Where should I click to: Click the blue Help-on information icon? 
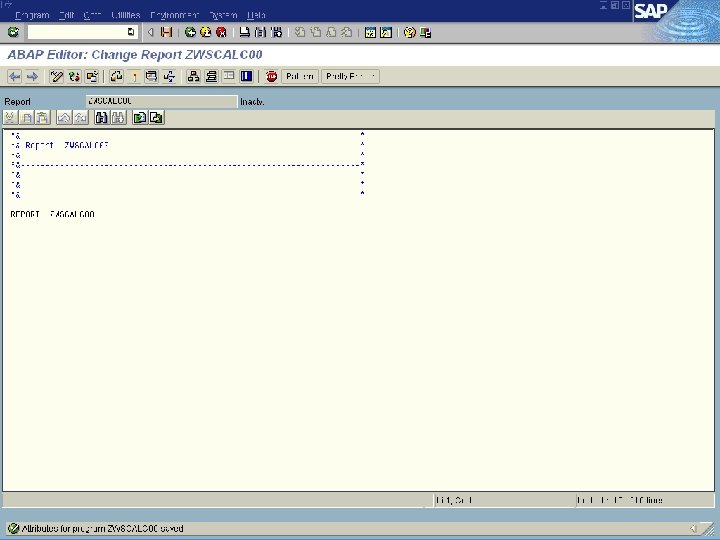pos(247,76)
